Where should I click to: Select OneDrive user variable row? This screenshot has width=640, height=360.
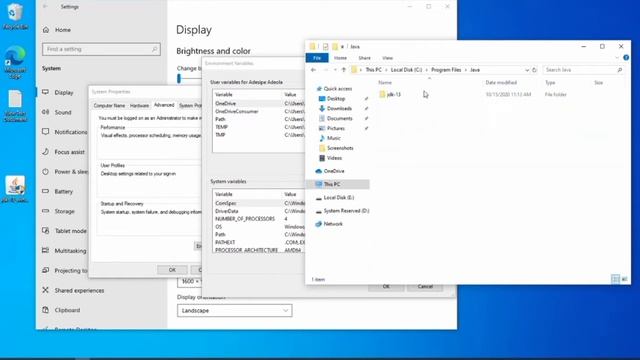click(259, 104)
